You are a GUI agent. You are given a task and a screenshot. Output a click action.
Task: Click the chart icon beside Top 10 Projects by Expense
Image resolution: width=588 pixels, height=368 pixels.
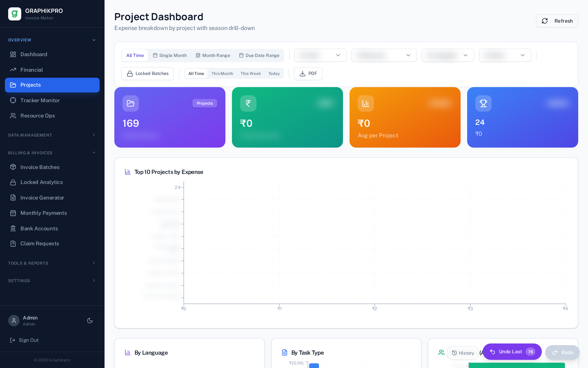point(128,172)
